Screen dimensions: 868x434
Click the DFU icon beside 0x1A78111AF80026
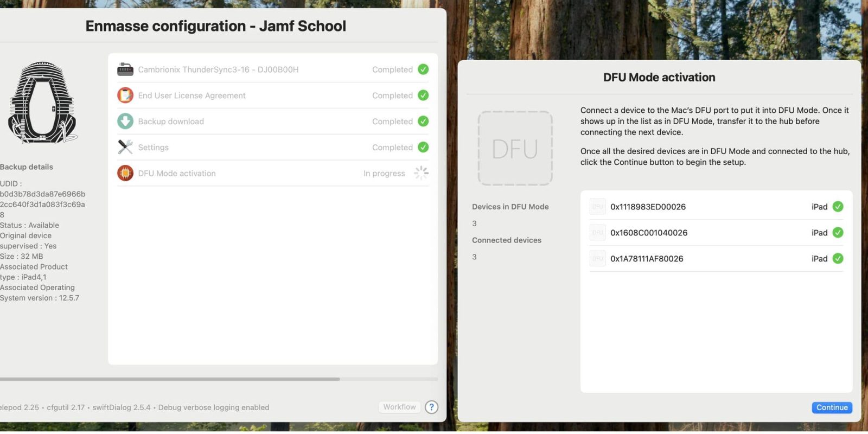pyautogui.click(x=597, y=259)
